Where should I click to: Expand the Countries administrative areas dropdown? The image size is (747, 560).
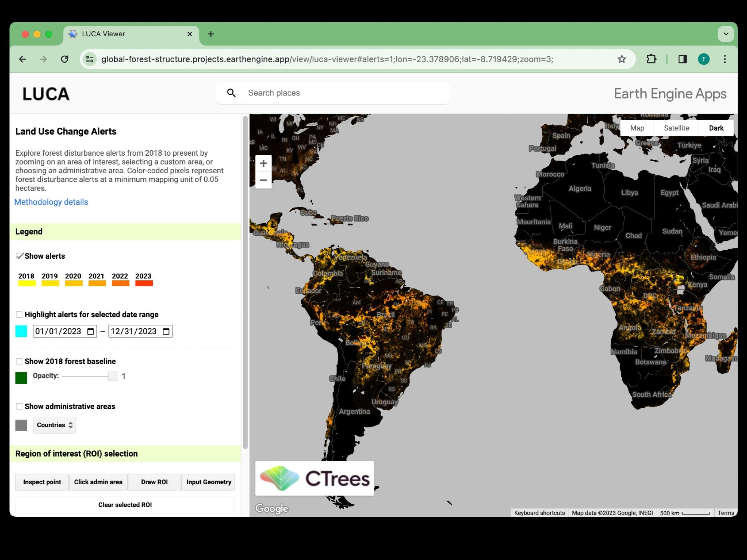[53, 425]
